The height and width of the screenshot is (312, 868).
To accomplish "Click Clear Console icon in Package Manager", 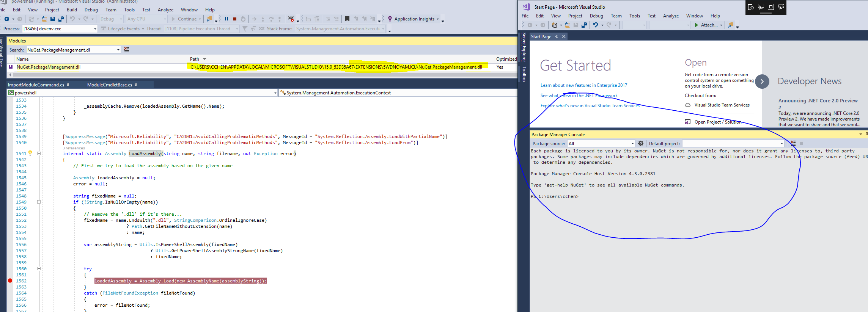I will click(793, 143).
